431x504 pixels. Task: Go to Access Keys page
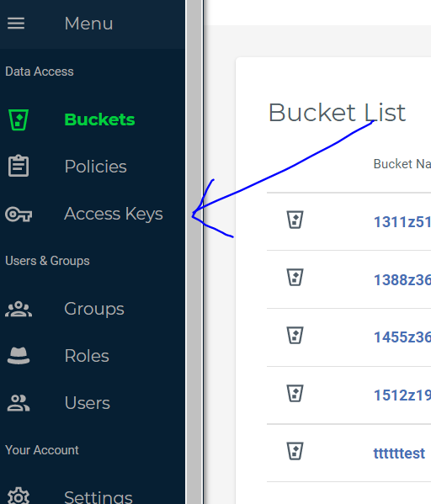(x=114, y=214)
